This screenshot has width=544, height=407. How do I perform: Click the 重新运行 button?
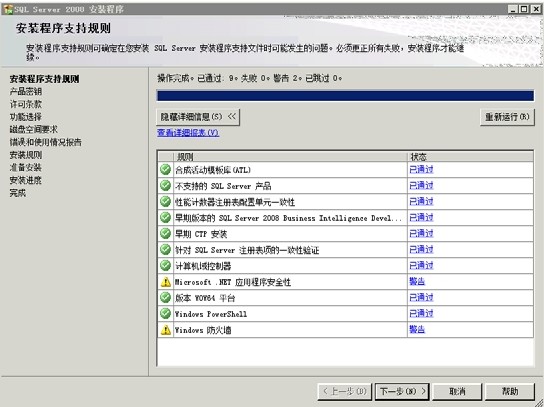(507, 117)
